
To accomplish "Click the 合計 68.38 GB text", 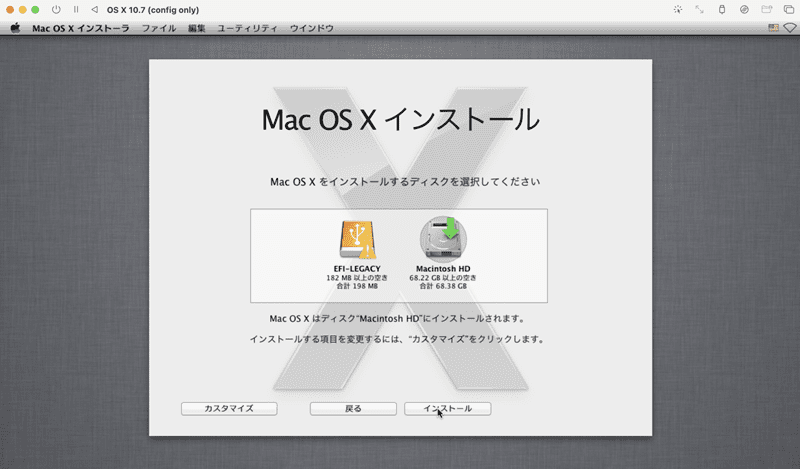I will tap(443, 286).
